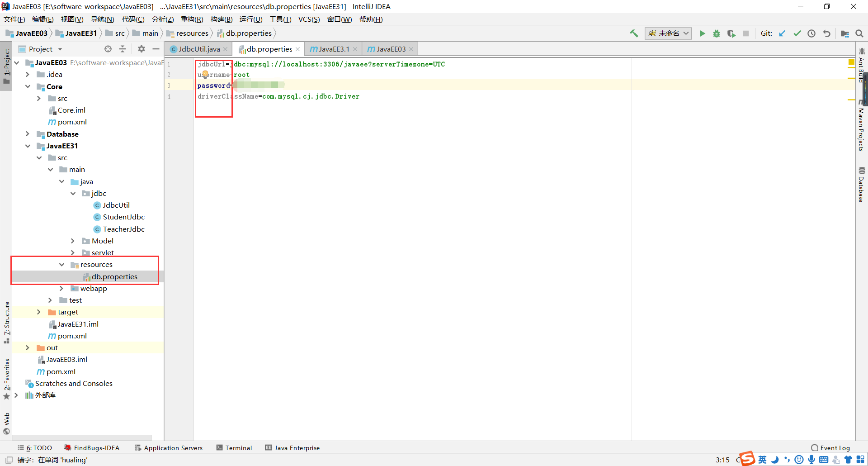Screen dimensions: 868x466
Task: Open the Event Log
Action: point(830,448)
